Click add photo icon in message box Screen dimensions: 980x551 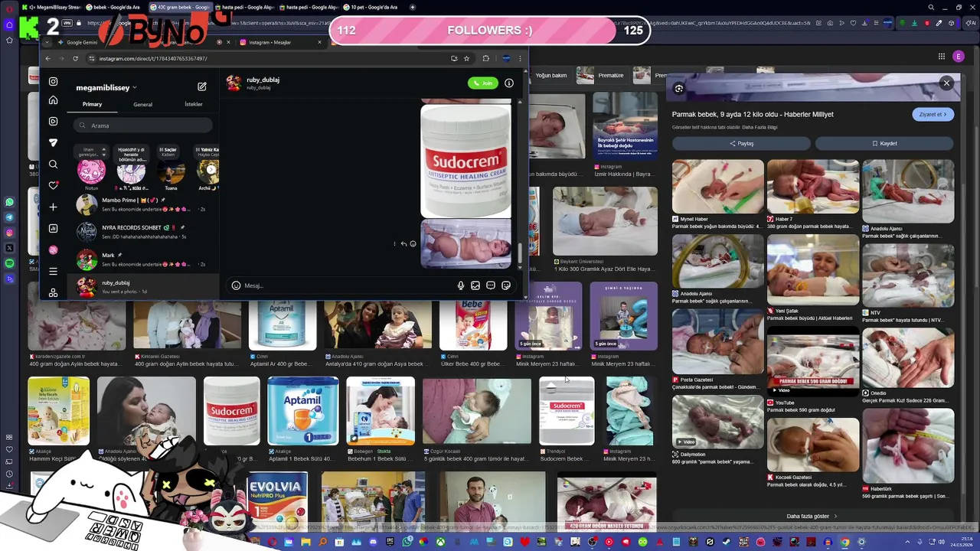[x=475, y=285]
